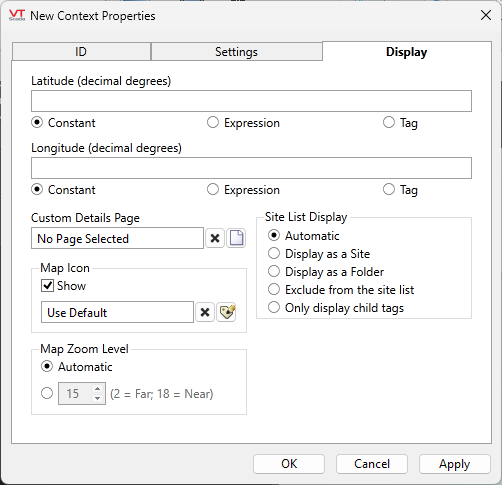502x485 pixels.
Task: Click the Latitude input field
Action: pos(251,101)
